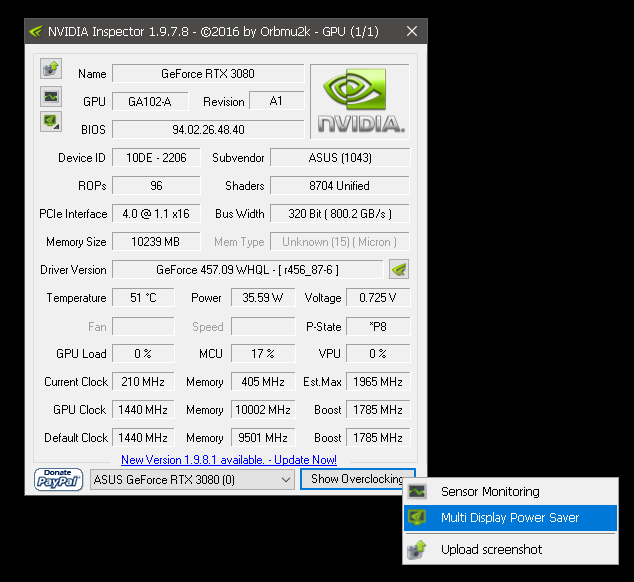Click the Multi Display Power Saver menu icon
The height and width of the screenshot is (582, 634).
(x=417, y=517)
